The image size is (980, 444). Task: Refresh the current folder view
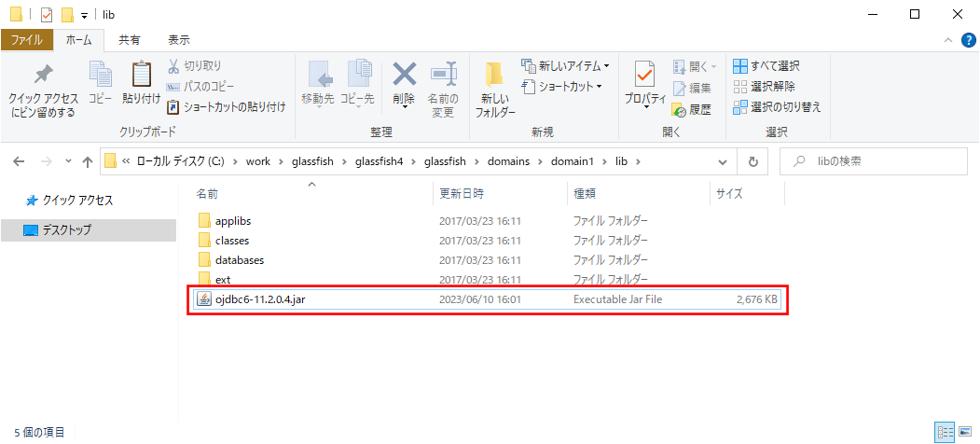coord(752,161)
